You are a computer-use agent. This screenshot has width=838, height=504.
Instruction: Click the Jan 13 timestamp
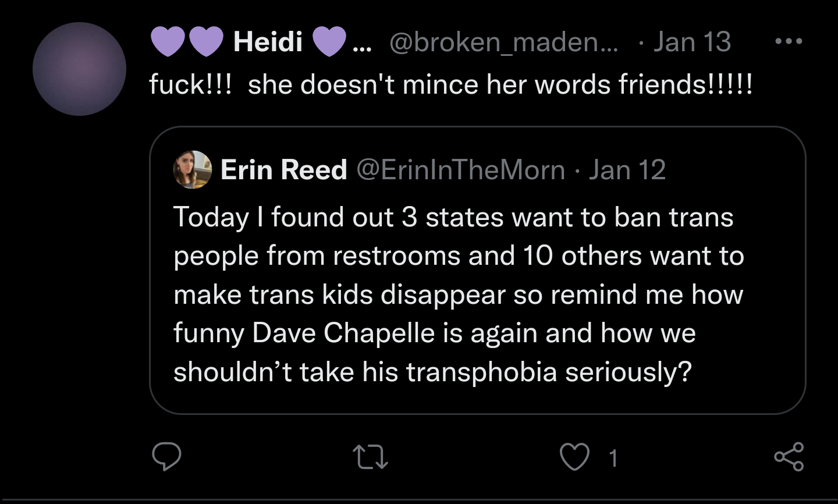692,42
